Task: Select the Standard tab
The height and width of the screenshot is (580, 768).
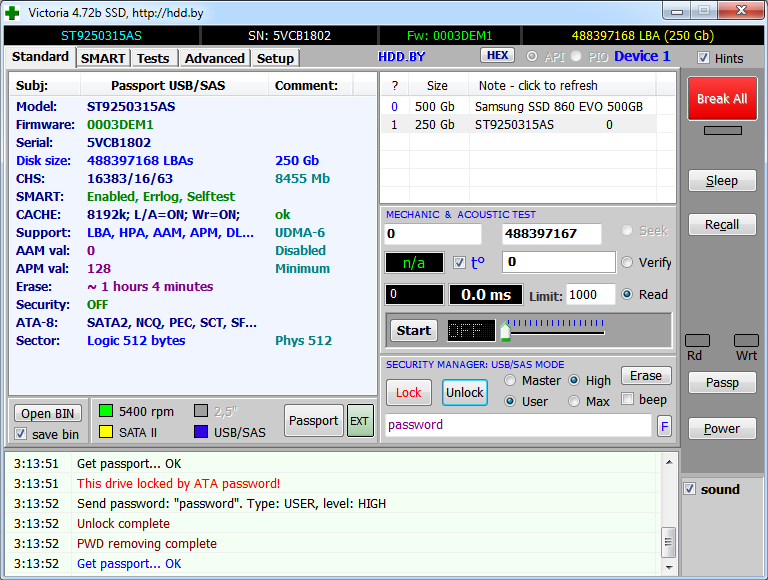Action: pos(40,57)
